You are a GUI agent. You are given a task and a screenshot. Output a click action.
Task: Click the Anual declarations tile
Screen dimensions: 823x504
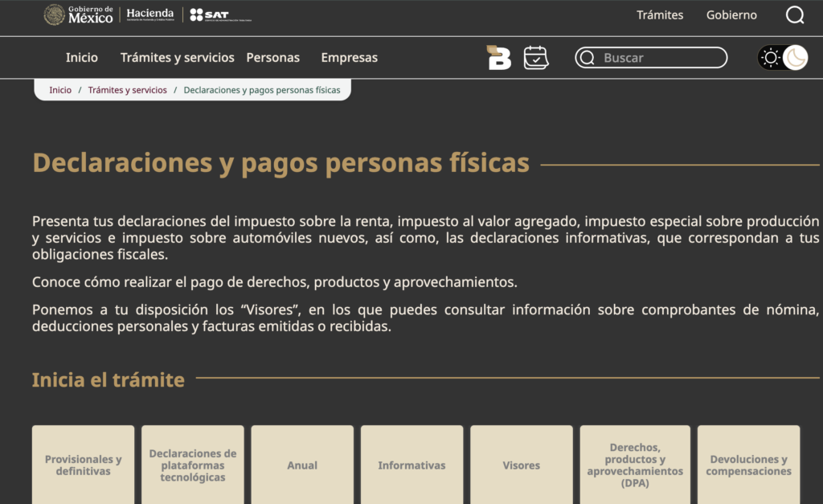click(301, 465)
